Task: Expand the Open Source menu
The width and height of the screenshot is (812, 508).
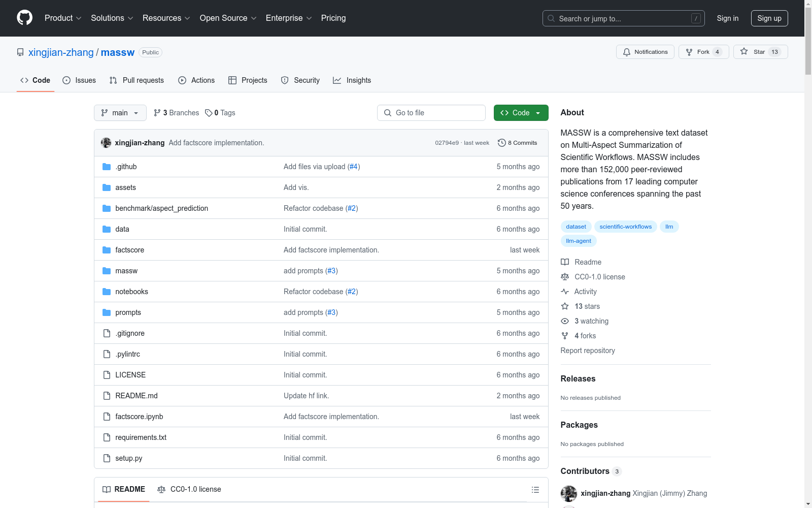Action: coord(228,18)
